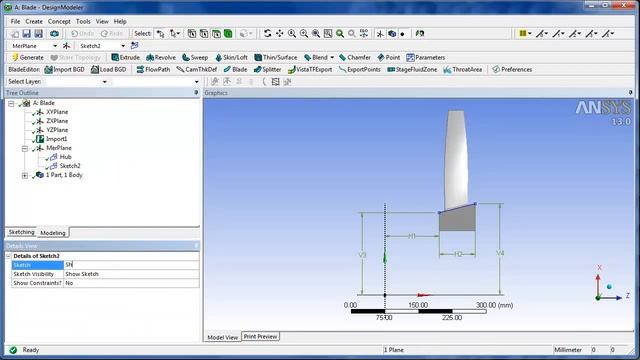The height and width of the screenshot is (360, 640).
Task: Open the Parameters panel
Action: 426,58
